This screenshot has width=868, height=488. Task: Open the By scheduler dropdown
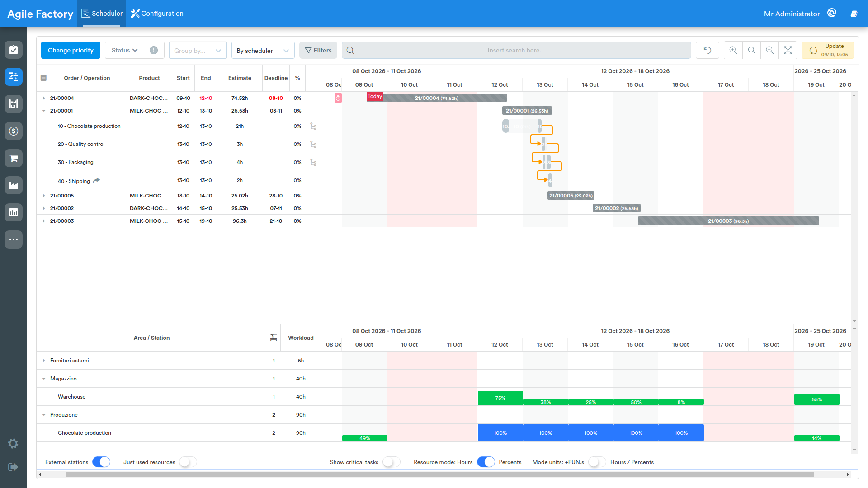click(x=263, y=50)
